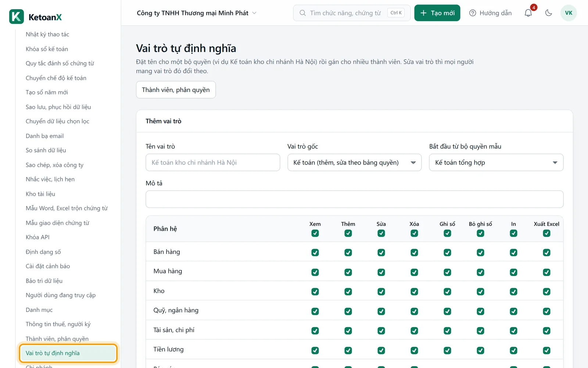Go to Cài đặt cảnh báo
The width and height of the screenshot is (588, 368).
tap(48, 266)
